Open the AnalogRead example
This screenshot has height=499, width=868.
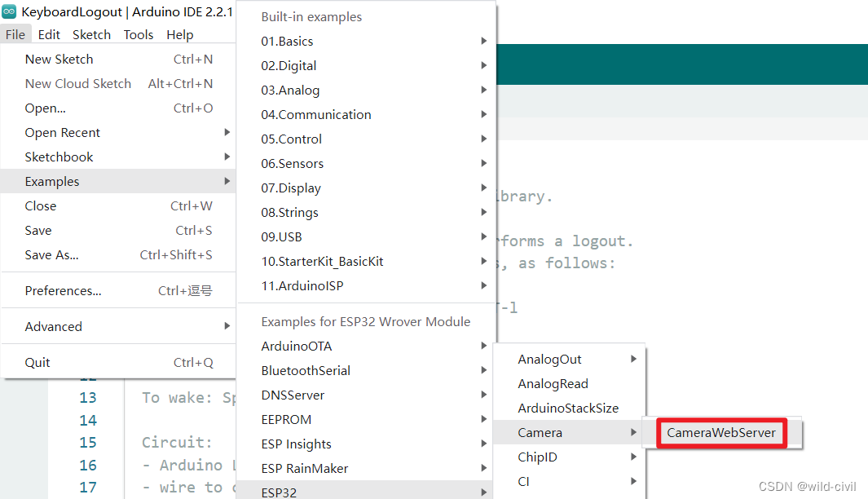tap(569, 383)
